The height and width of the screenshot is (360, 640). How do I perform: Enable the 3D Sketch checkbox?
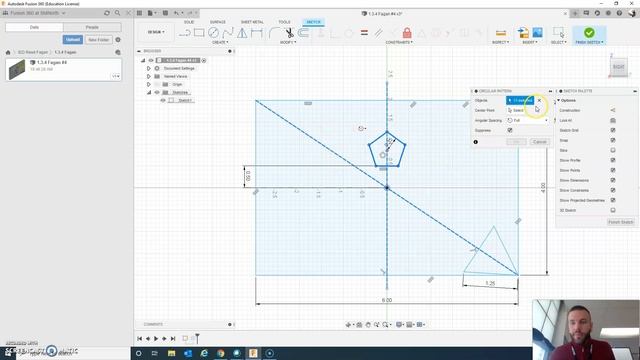pos(613,210)
